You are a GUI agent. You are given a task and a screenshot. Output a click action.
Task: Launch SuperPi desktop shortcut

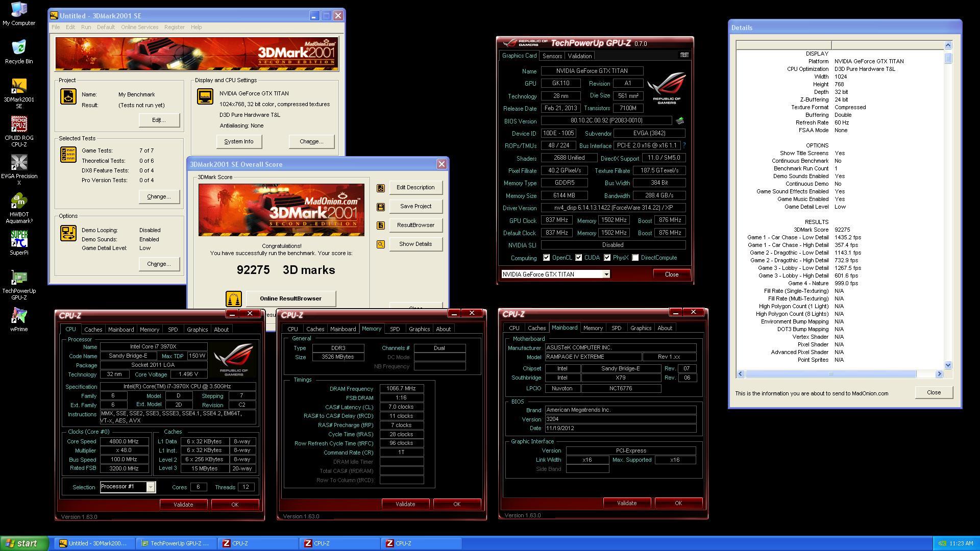coord(19,243)
